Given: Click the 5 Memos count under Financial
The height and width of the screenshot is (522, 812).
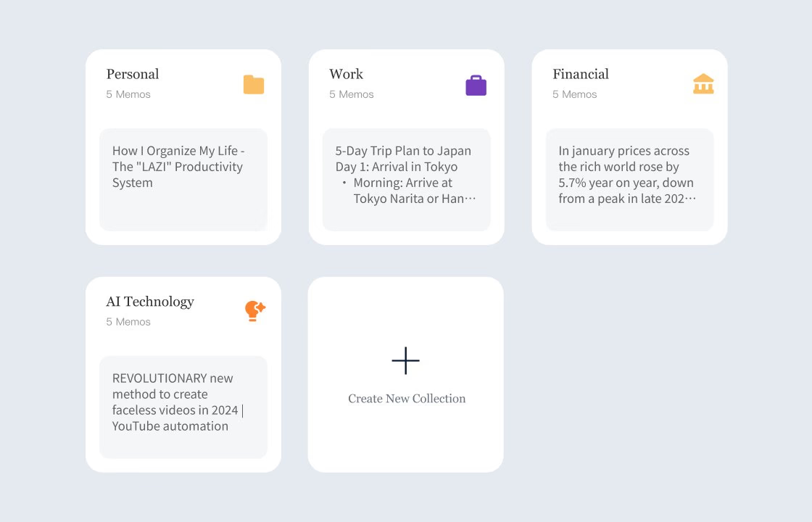Looking at the screenshot, I should (x=575, y=94).
